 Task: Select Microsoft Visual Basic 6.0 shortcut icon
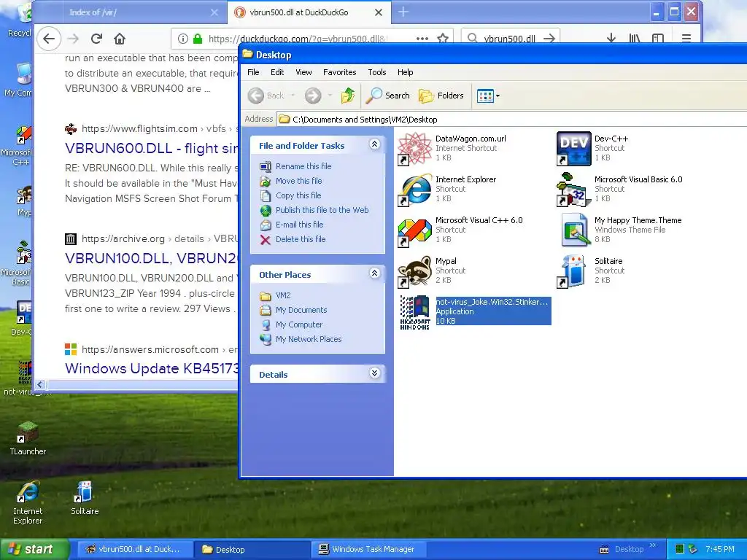573,190
